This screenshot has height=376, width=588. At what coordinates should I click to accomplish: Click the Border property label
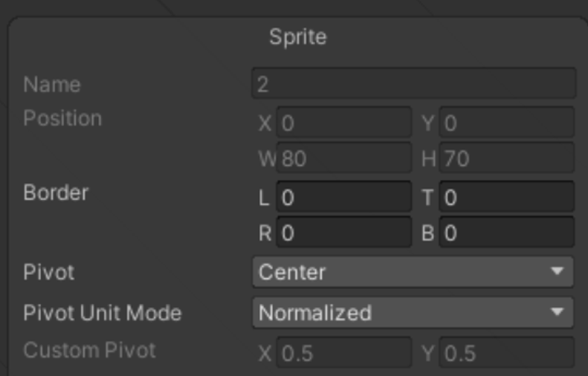[x=56, y=192]
